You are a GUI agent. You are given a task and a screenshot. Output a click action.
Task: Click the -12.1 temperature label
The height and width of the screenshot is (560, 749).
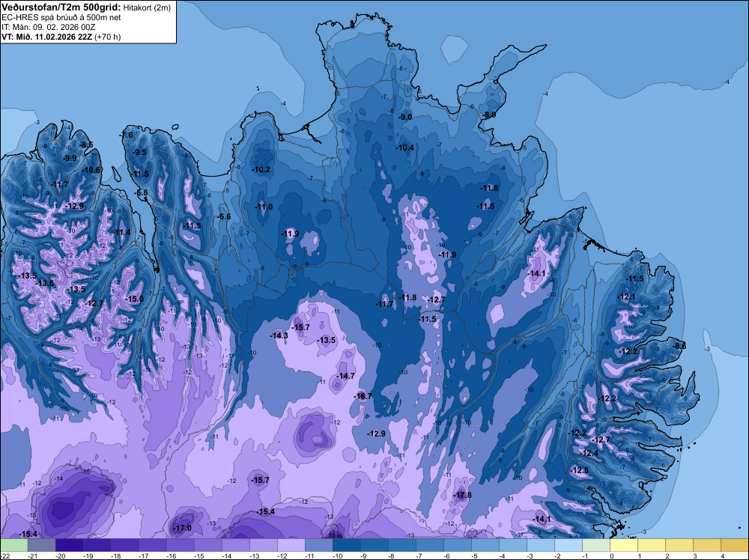627,296
